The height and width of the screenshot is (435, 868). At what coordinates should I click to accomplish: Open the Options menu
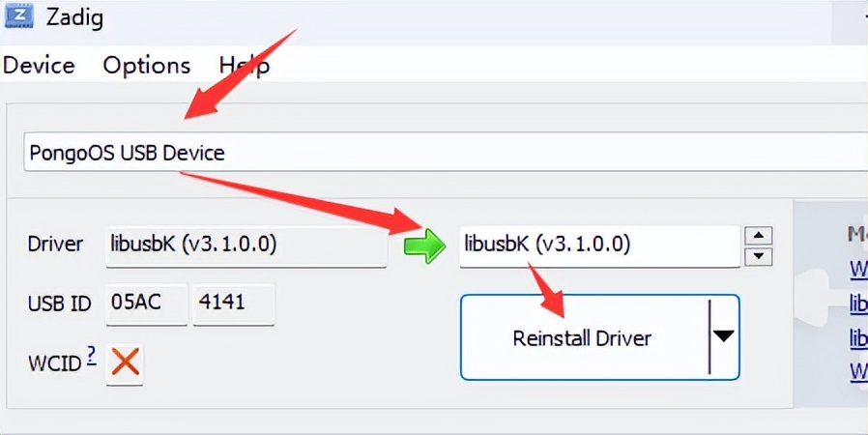pos(147,66)
